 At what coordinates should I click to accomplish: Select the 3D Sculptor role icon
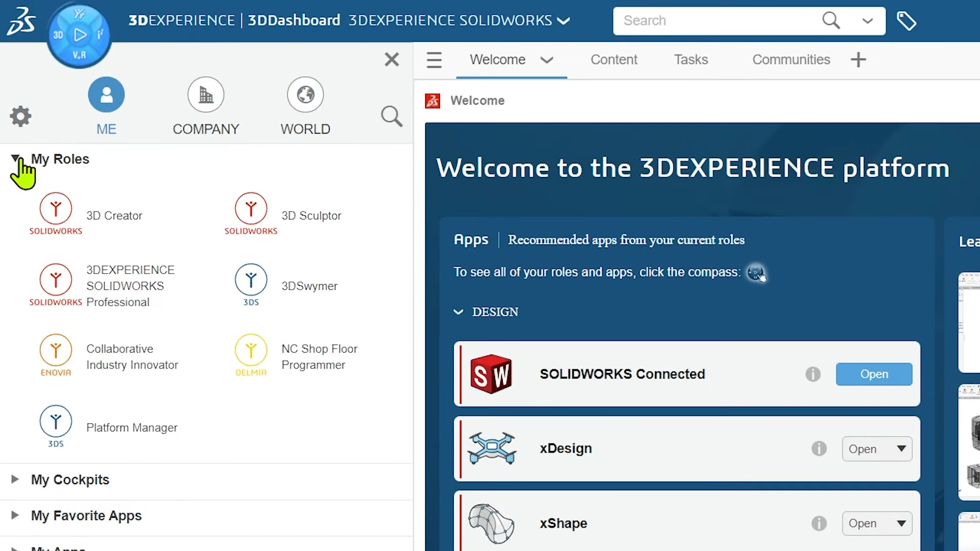pyautogui.click(x=251, y=213)
